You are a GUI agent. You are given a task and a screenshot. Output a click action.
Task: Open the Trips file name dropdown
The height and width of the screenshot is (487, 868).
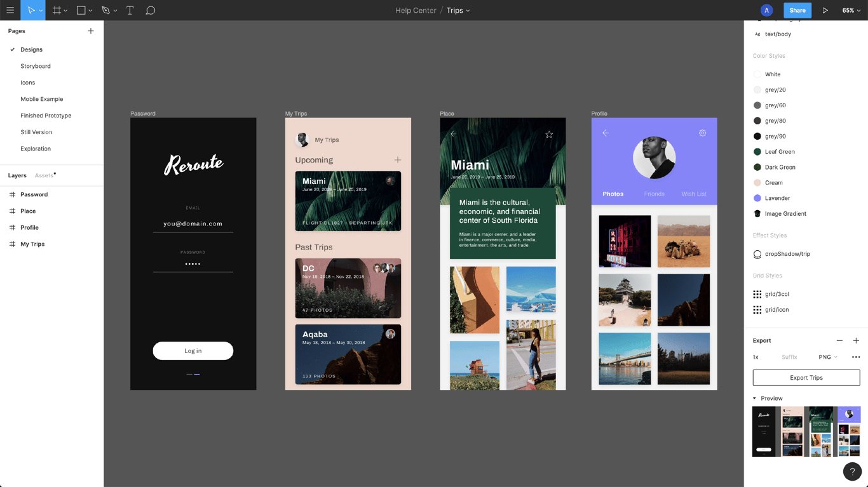click(458, 10)
